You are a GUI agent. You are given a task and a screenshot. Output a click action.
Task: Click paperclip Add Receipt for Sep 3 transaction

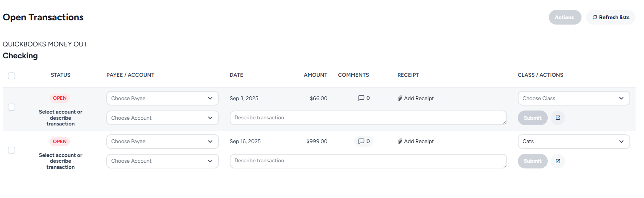coord(415,98)
